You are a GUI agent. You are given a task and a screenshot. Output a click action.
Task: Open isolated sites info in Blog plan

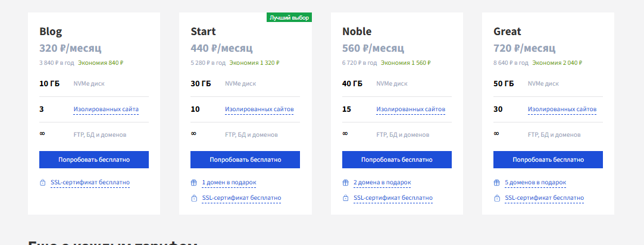click(x=106, y=109)
